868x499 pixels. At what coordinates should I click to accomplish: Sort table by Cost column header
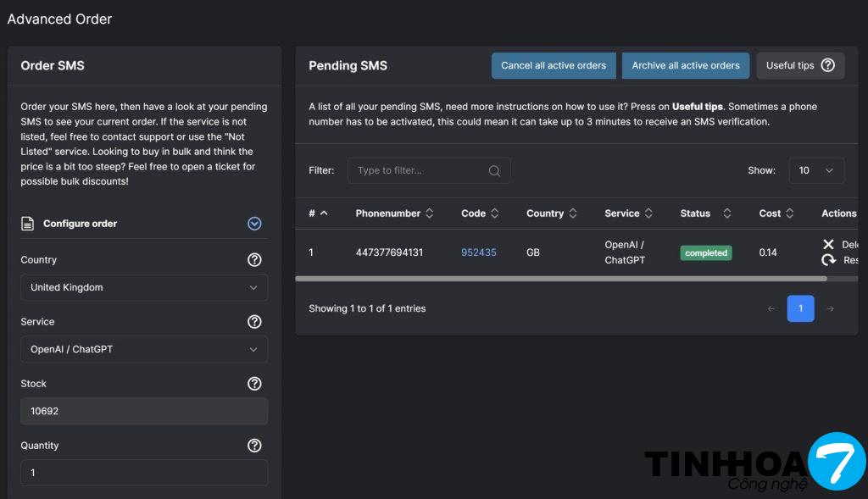(x=776, y=213)
